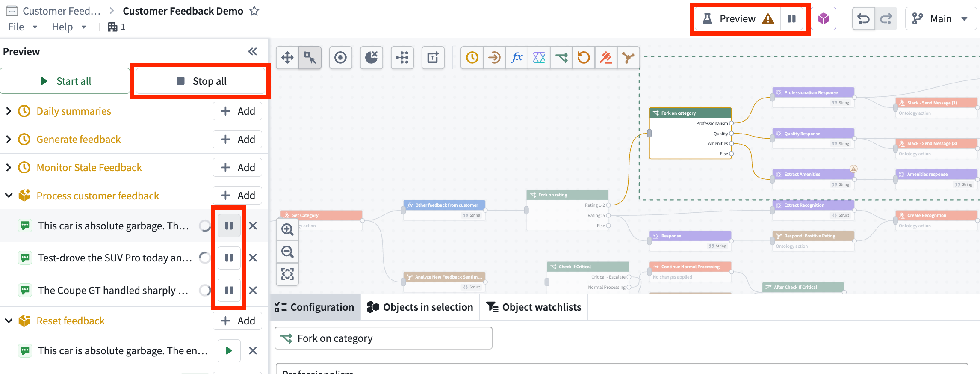Screen dimensions: 980x374
Task: Undo the last change
Action: [x=863, y=19]
